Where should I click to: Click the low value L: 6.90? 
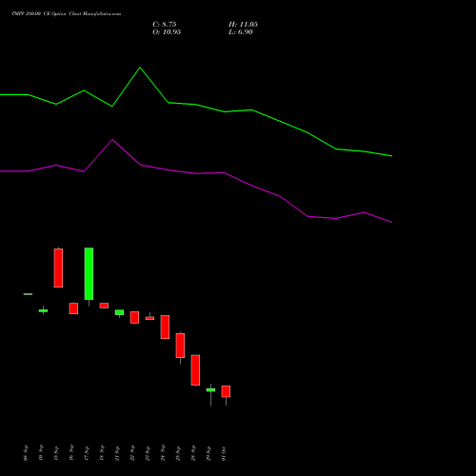point(241,32)
